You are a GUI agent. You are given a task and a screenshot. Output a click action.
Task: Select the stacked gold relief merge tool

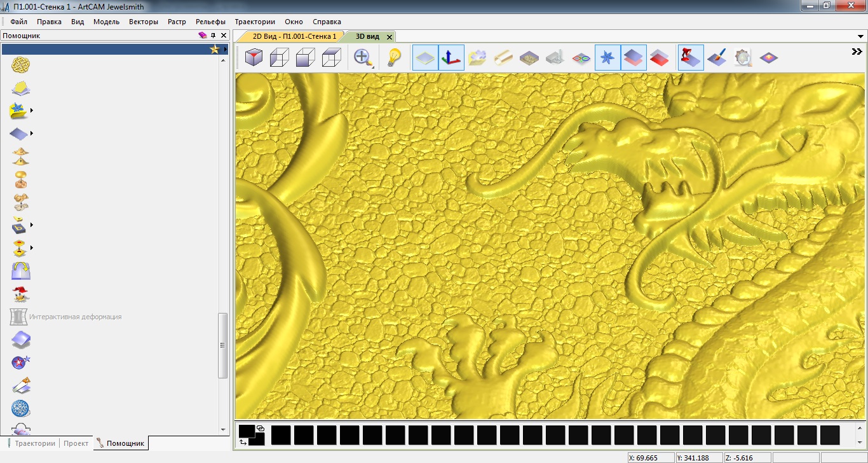[x=21, y=156]
